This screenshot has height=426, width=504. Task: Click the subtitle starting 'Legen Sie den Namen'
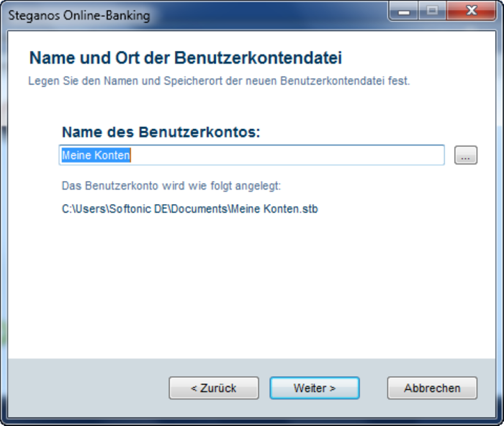(x=219, y=81)
